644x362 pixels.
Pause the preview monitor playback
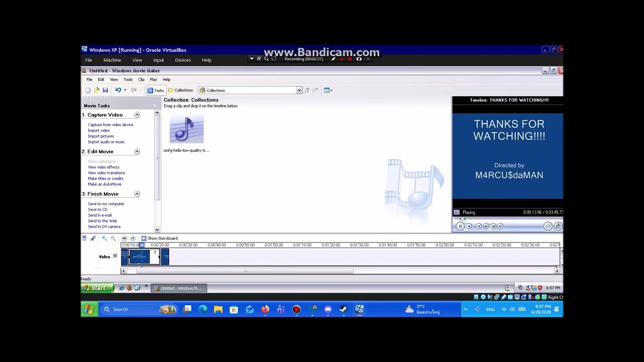pyautogui.click(x=460, y=226)
